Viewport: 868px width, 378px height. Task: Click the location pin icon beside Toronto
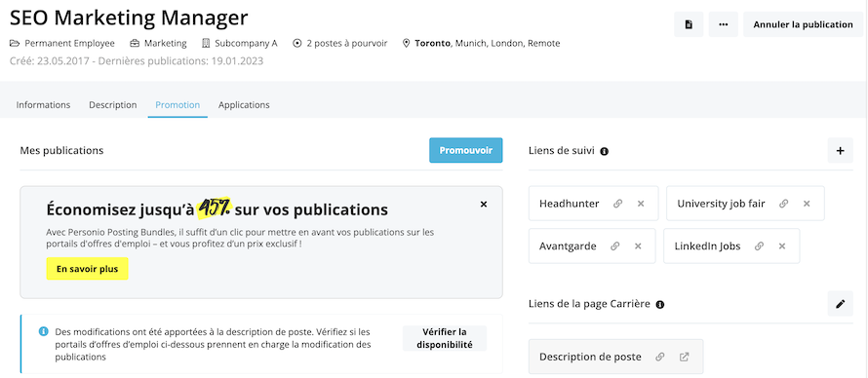coord(407,43)
